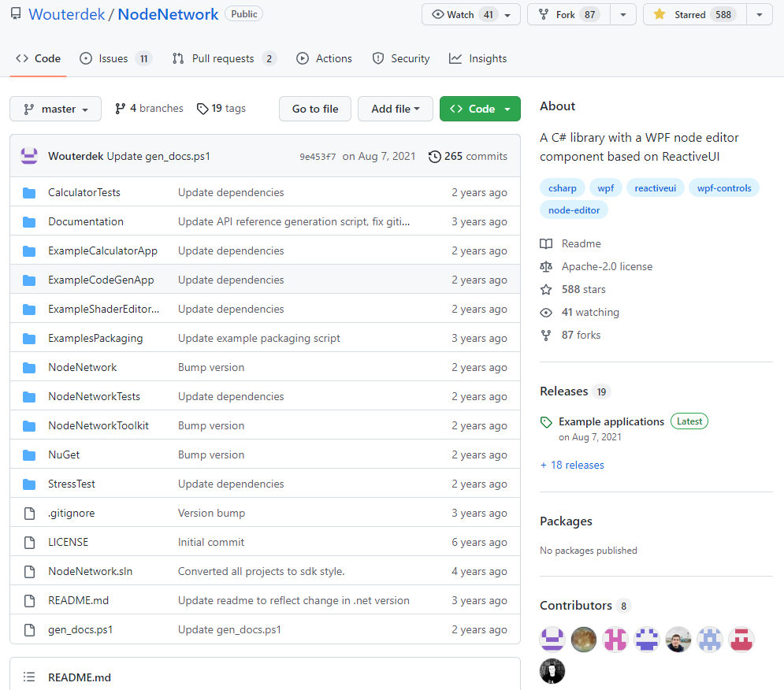784x690 pixels.
Task: Click commit message 'Update example packaging script'
Action: click(x=259, y=339)
